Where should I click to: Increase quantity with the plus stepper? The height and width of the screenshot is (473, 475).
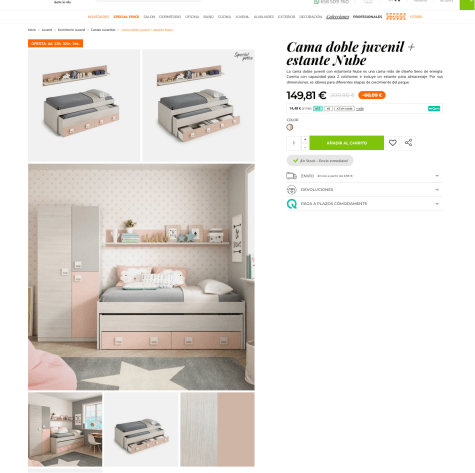pyautogui.click(x=305, y=139)
